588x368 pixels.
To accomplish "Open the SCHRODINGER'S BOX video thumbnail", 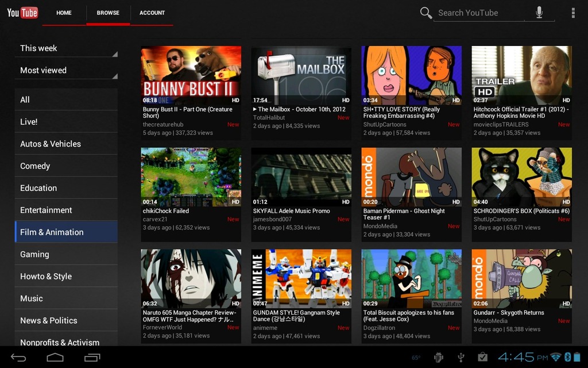I will coord(521,177).
